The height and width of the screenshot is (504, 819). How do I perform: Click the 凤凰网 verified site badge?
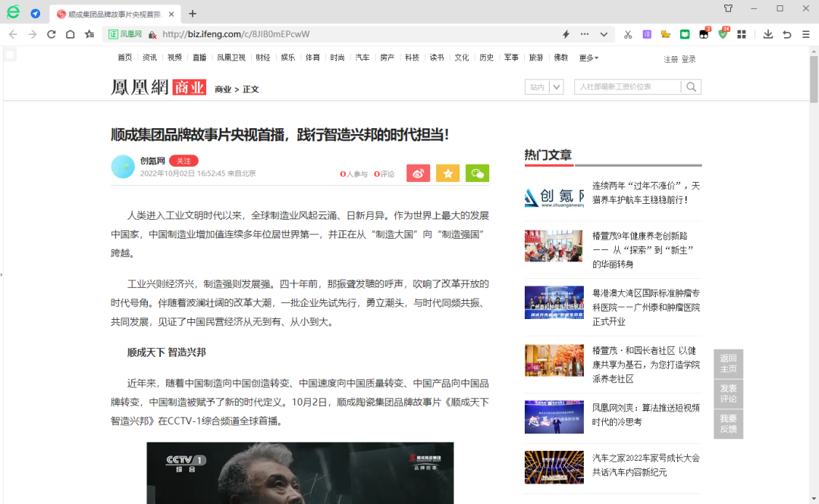click(x=125, y=34)
